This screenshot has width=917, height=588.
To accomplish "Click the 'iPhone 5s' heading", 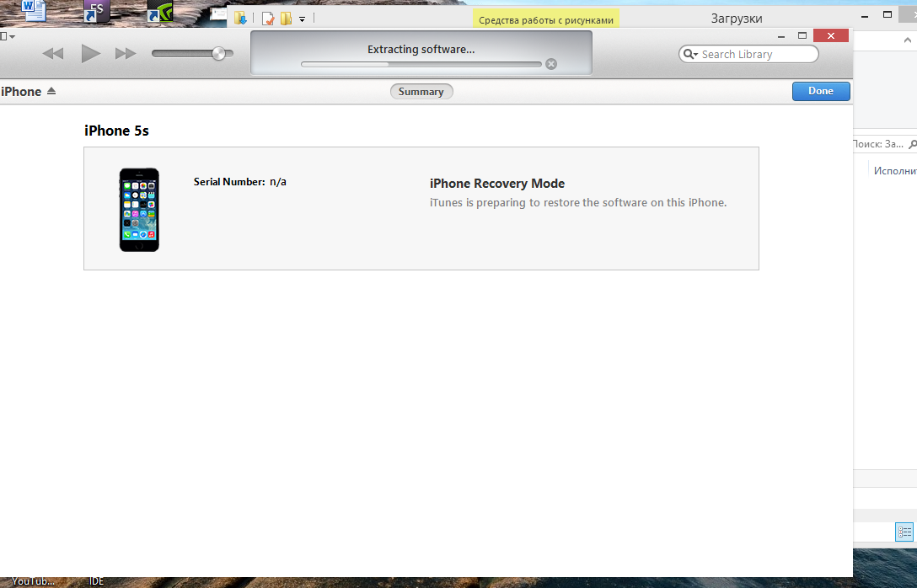I will tap(116, 131).
